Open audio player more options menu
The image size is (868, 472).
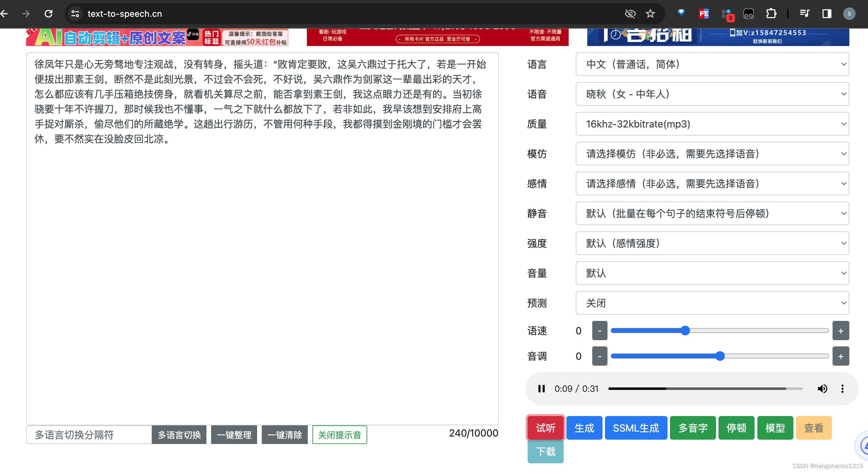[x=842, y=388]
